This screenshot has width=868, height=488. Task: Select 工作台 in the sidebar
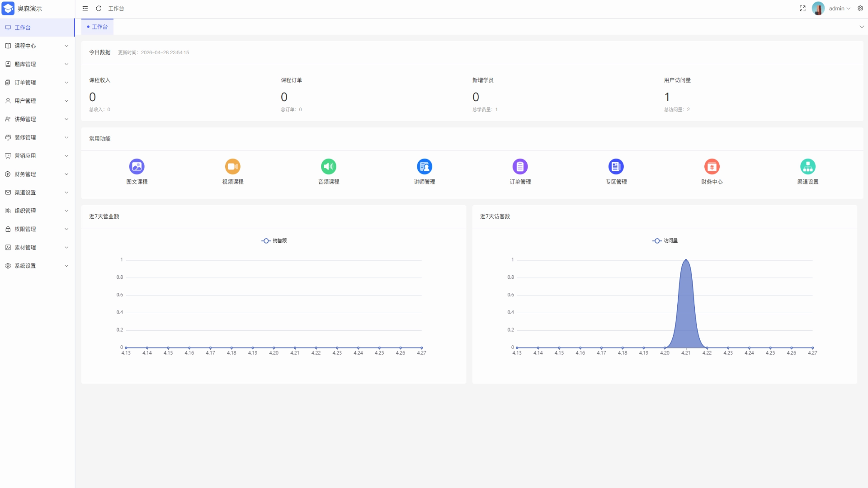[x=23, y=28]
